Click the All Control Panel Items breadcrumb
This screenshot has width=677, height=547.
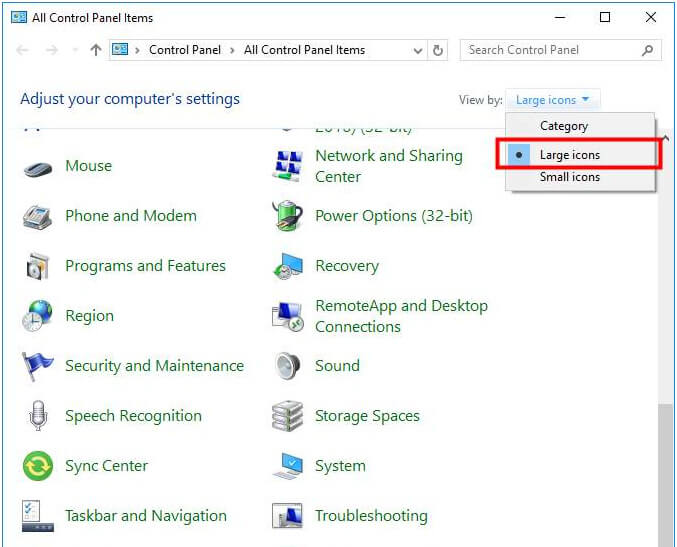point(304,50)
